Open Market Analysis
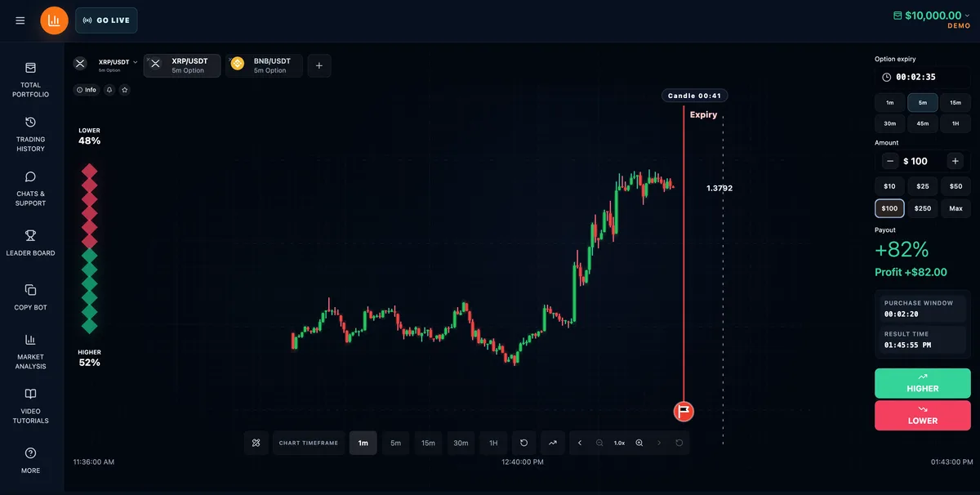The image size is (980, 495). pos(30,351)
